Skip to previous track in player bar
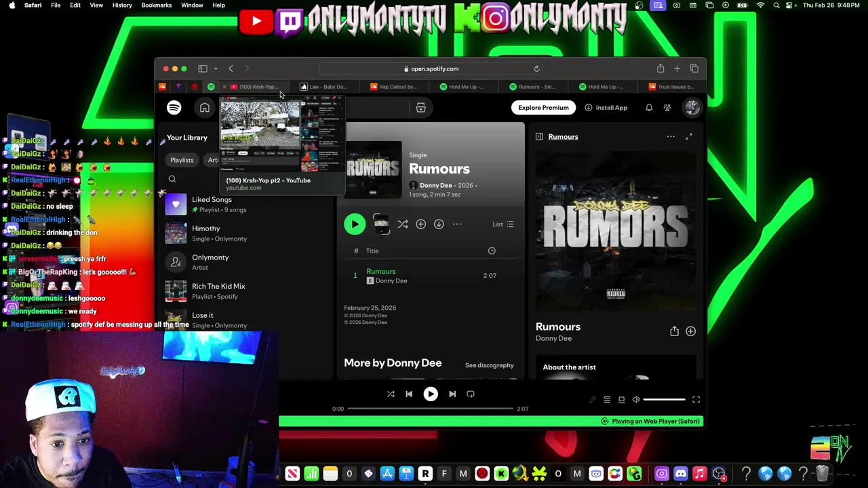868x488 pixels. click(409, 394)
